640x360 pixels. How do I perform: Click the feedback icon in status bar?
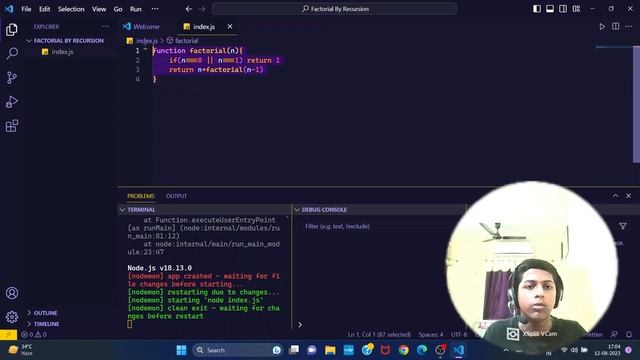point(614,334)
